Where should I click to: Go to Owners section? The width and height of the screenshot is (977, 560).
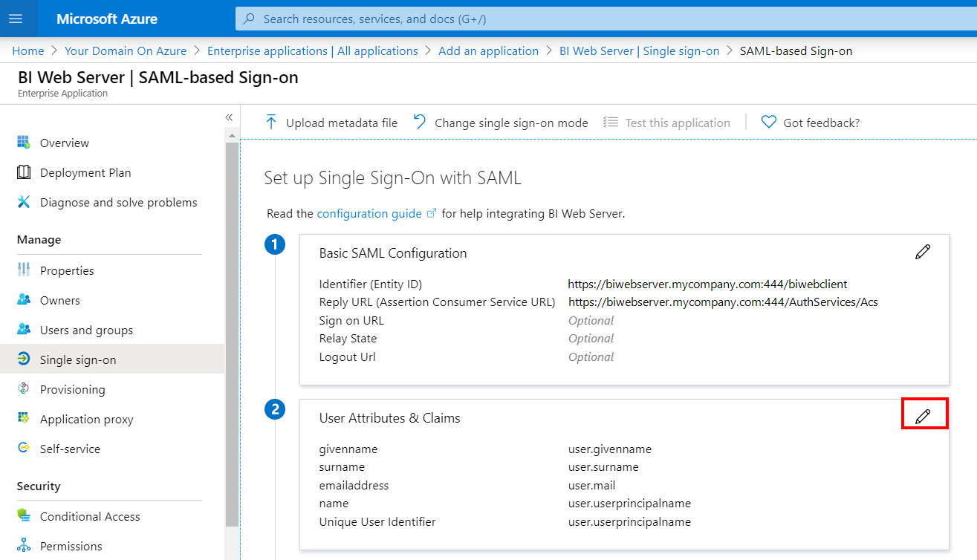(59, 300)
